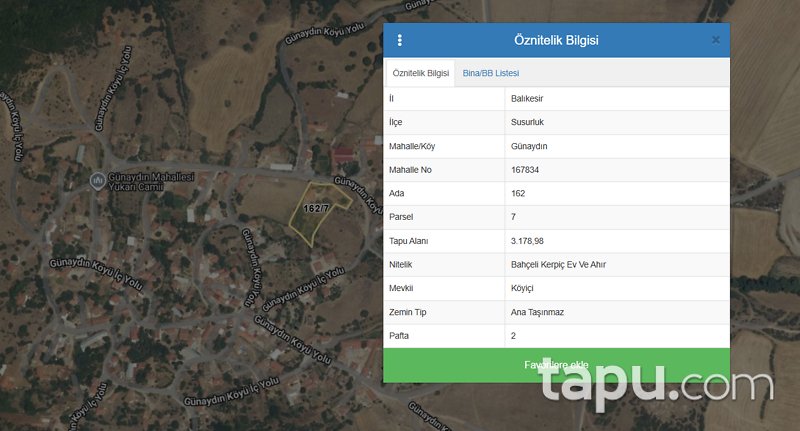Switch to the Bina/BB Listesi tab

coord(491,73)
